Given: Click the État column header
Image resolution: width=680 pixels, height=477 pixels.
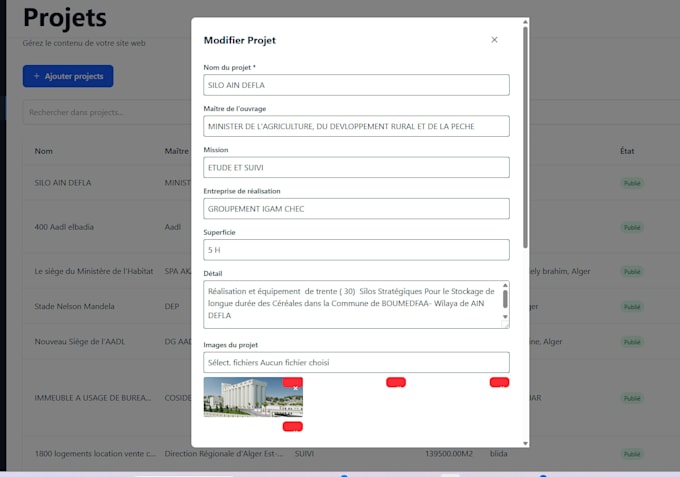Looking at the screenshot, I should coord(627,151).
